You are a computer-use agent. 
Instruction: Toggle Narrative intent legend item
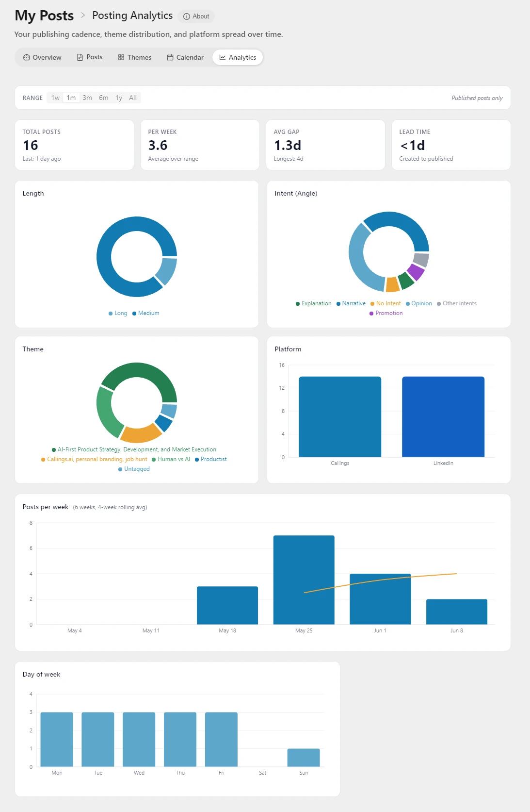tap(351, 304)
